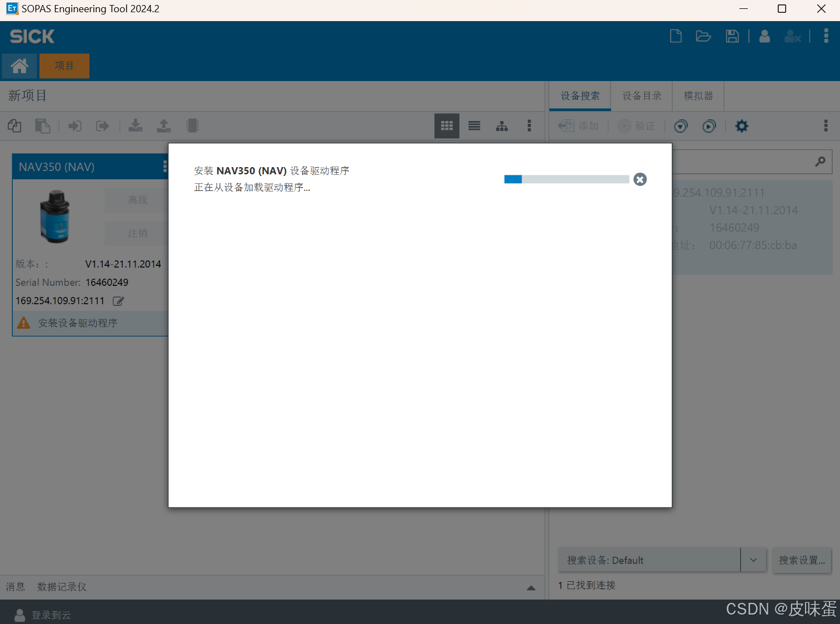Click the 安装设备驱动程序 warning link
The width and height of the screenshot is (840, 624).
point(78,323)
